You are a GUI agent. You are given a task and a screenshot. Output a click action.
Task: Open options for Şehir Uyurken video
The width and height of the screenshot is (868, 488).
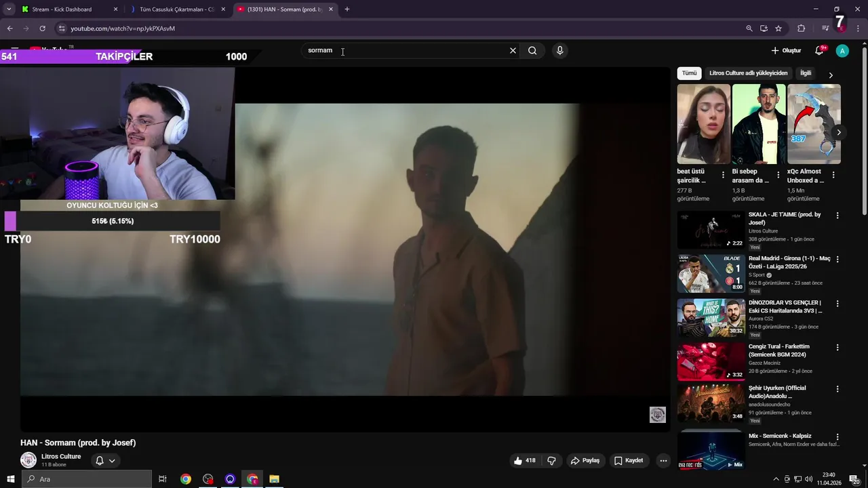pos(837,389)
